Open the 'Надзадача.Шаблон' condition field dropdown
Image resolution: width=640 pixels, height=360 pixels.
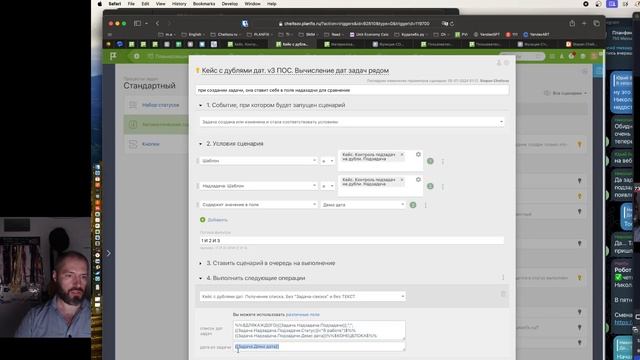258,186
